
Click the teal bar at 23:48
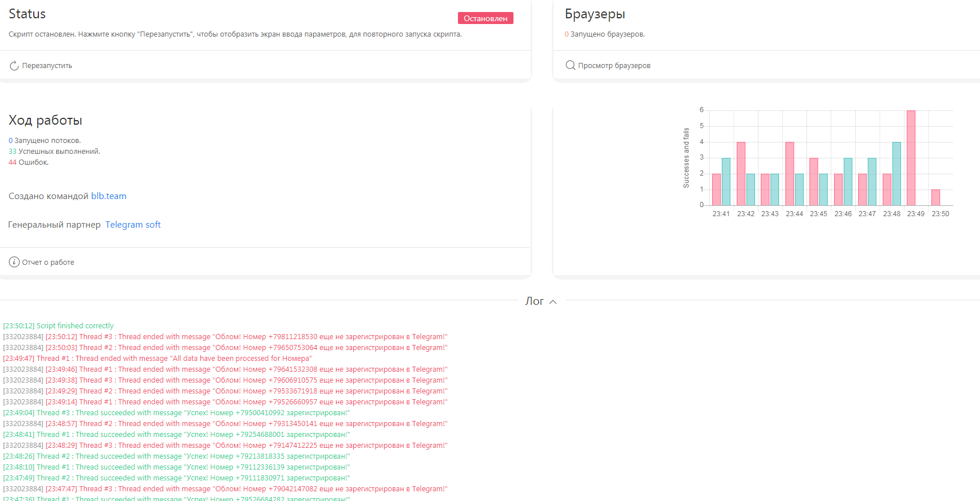point(896,174)
